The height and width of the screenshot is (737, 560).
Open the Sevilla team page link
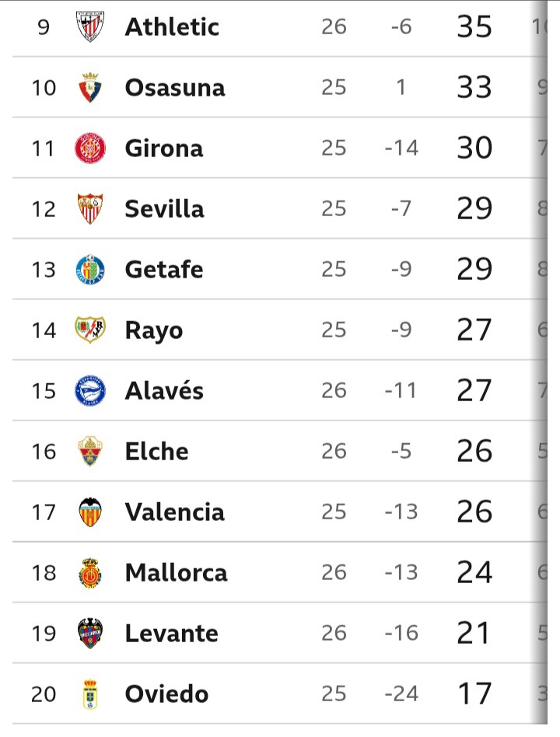coord(164,208)
